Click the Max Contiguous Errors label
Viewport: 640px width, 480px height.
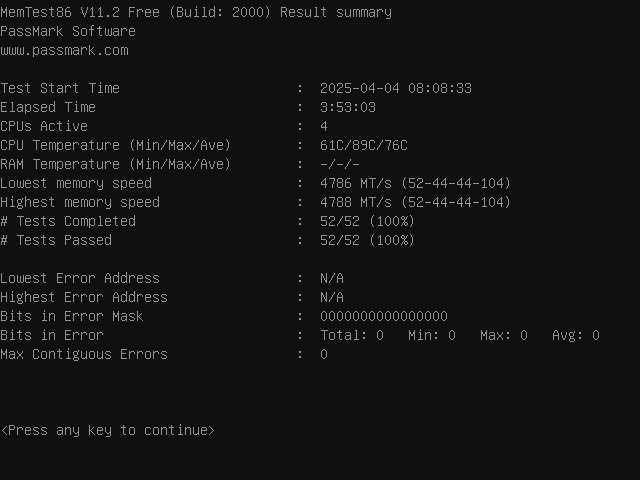point(84,354)
